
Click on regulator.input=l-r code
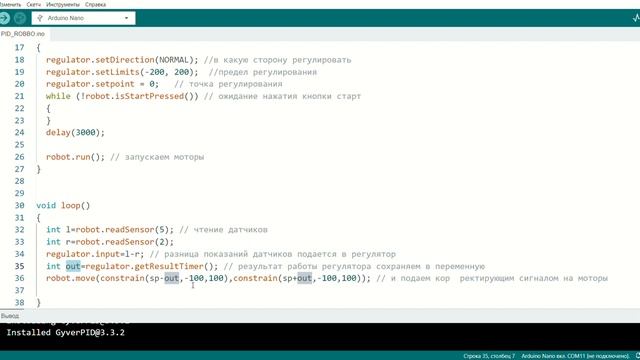tap(95, 254)
